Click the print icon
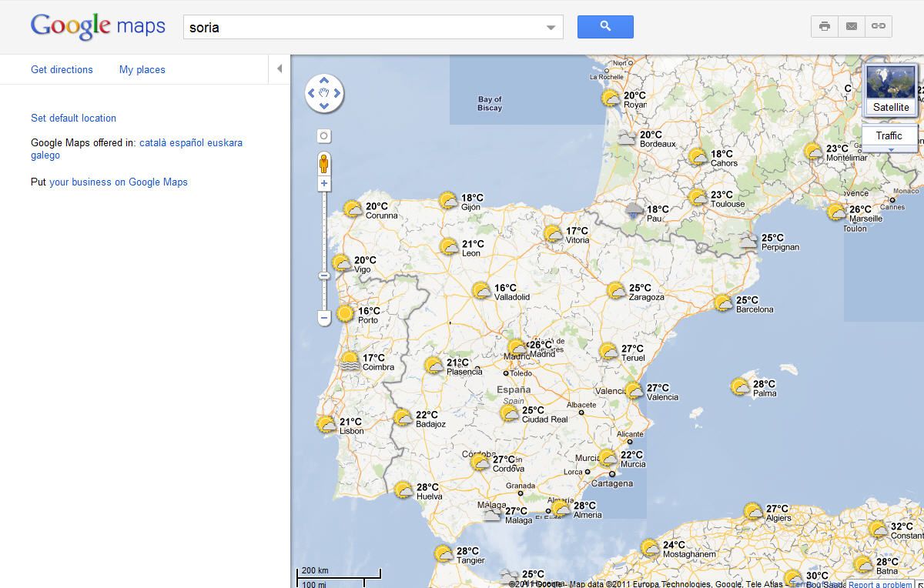The width and height of the screenshot is (924, 588). pos(825,26)
